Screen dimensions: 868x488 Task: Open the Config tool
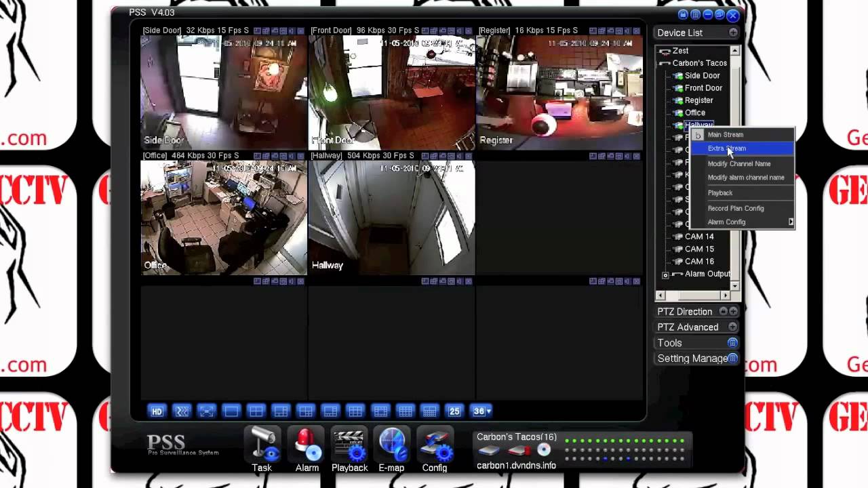[x=435, y=449]
